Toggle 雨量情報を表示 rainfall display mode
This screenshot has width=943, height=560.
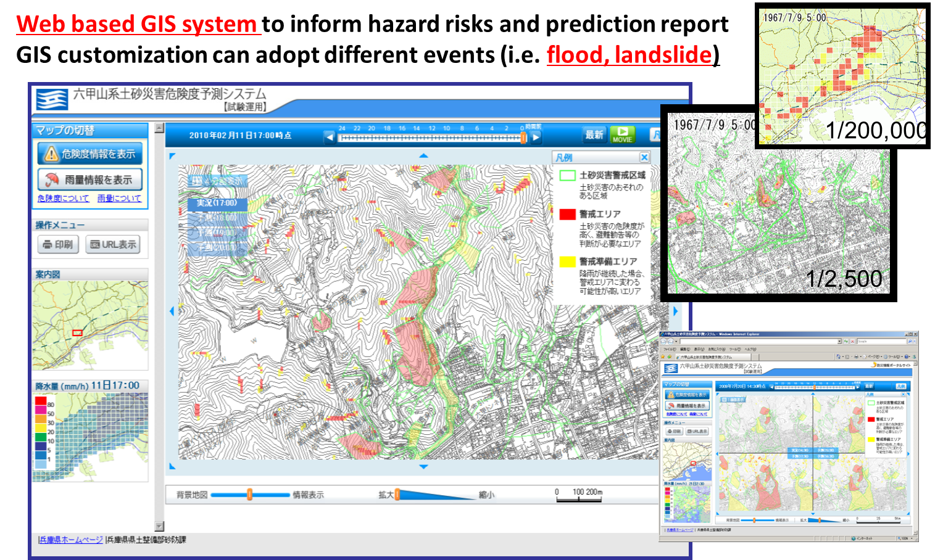click(x=89, y=179)
